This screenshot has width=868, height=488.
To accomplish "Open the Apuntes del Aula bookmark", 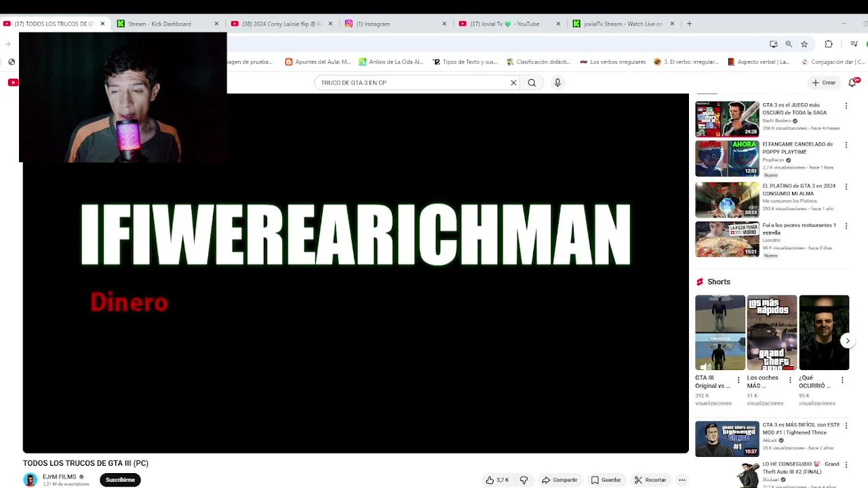I will 318,62.
